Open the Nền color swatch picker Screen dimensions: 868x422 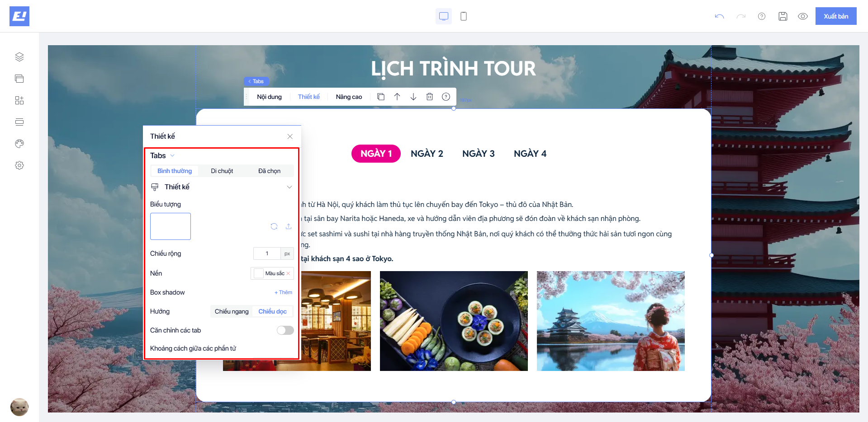click(x=259, y=273)
